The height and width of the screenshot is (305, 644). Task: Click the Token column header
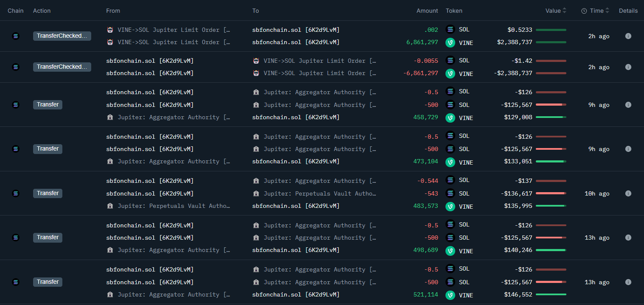(x=454, y=11)
